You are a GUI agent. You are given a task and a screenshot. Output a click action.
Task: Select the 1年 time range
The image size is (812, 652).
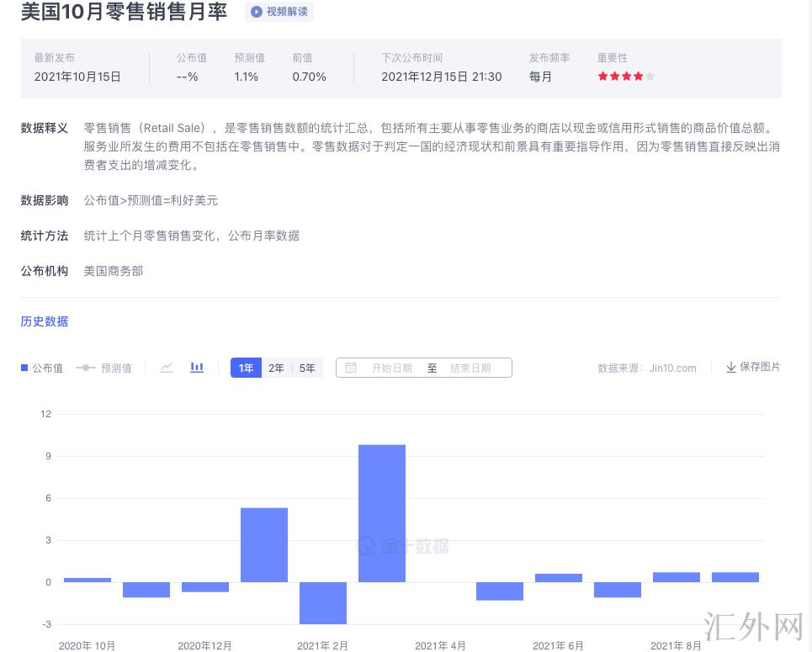coord(246,368)
